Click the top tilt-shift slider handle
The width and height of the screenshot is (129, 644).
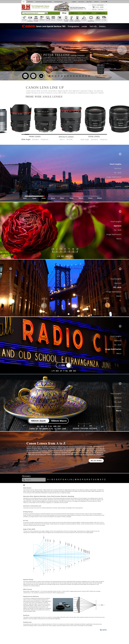tap(10, 269)
